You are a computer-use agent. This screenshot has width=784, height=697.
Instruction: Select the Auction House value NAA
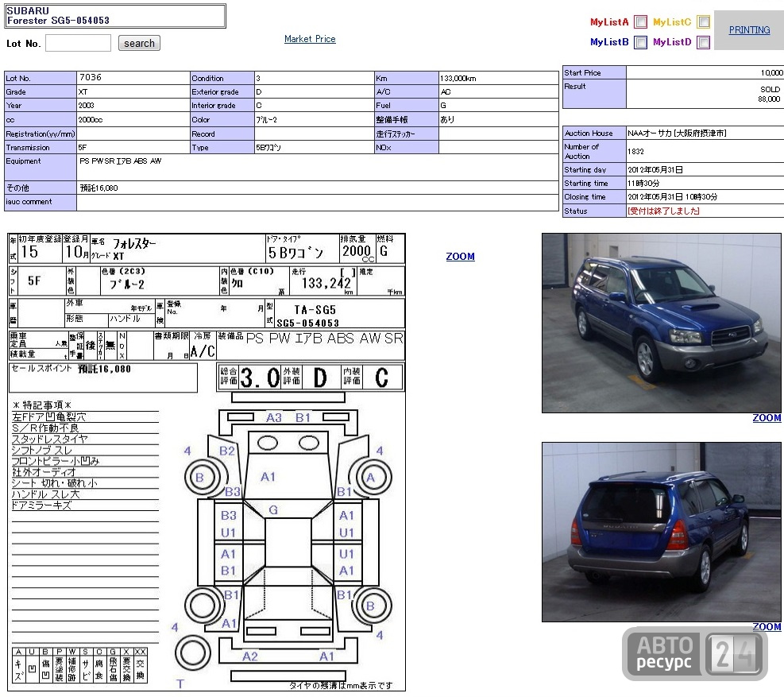click(677, 134)
